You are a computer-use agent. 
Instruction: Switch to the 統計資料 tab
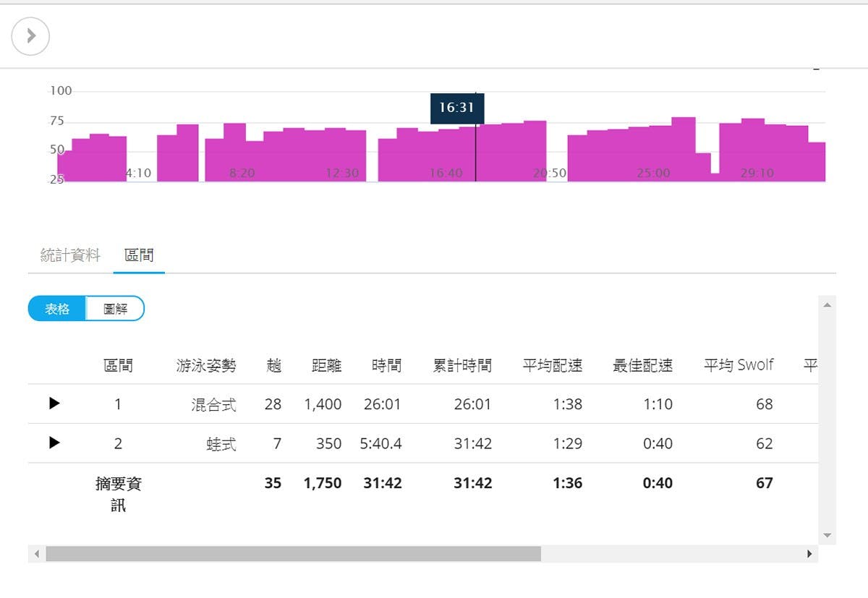coord(70,255)
